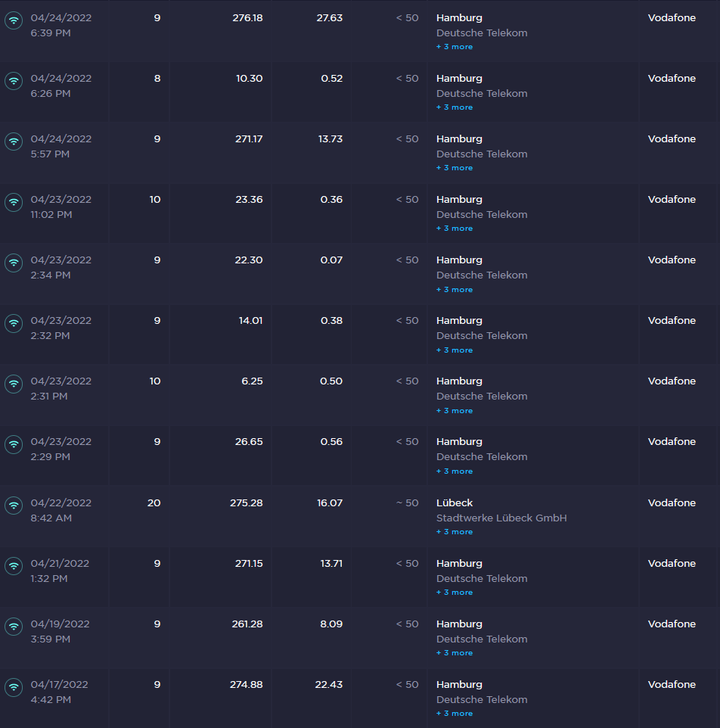Select upload value 13.73
The image size is (720, 728).
click(331, 139)
